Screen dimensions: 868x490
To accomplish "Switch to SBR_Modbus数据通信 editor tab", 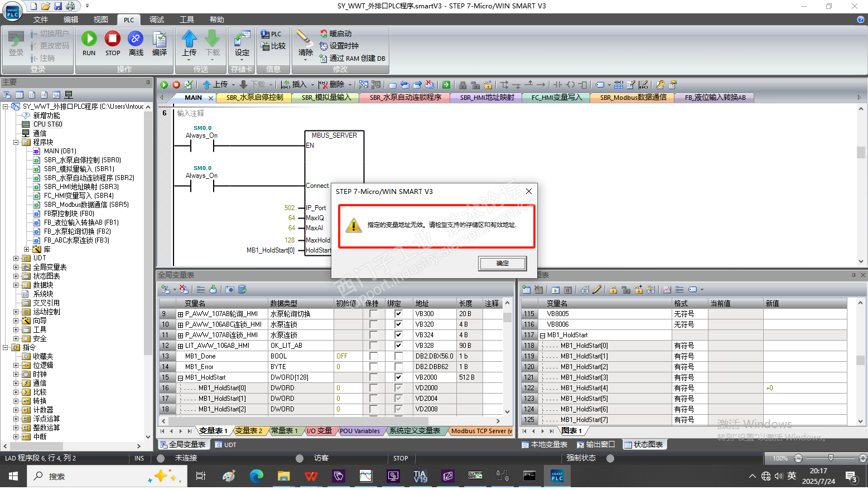I will coord(633,98).
